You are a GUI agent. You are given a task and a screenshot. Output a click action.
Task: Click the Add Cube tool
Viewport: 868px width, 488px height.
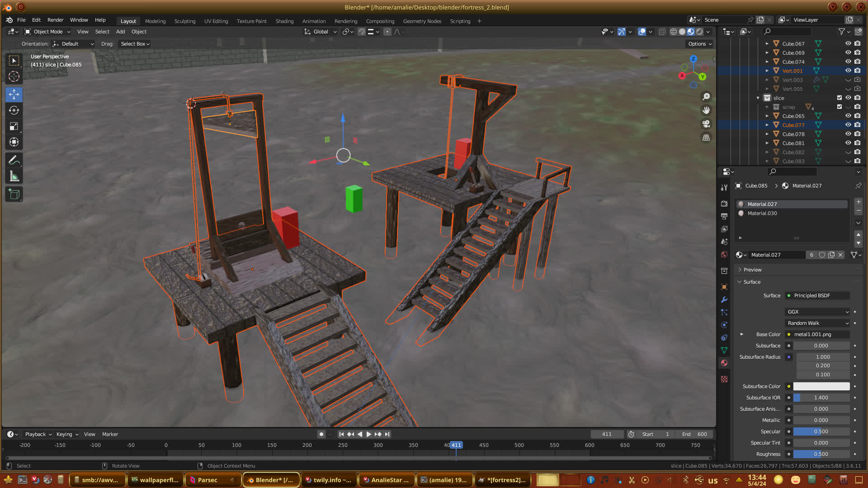click(14, 194)
